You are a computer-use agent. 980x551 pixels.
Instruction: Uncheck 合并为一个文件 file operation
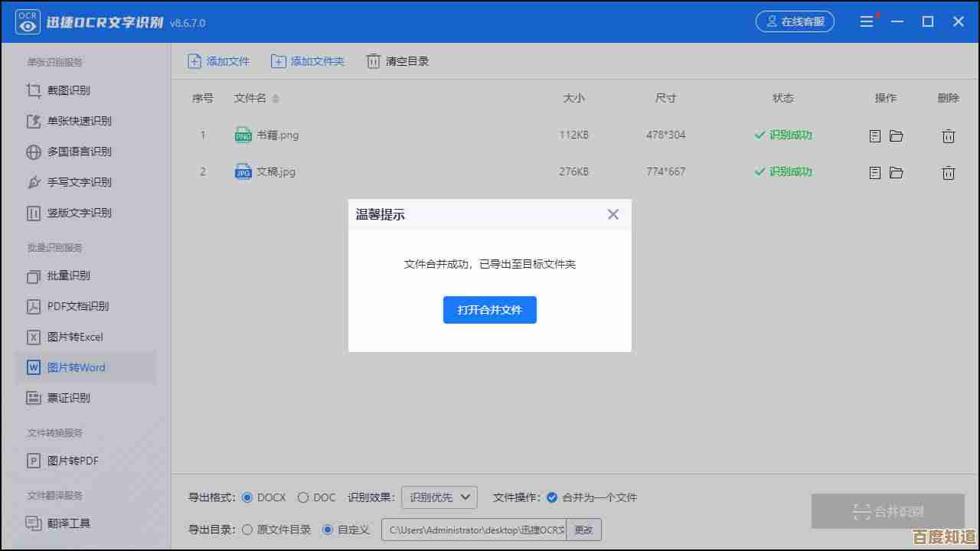click(553, 497)
